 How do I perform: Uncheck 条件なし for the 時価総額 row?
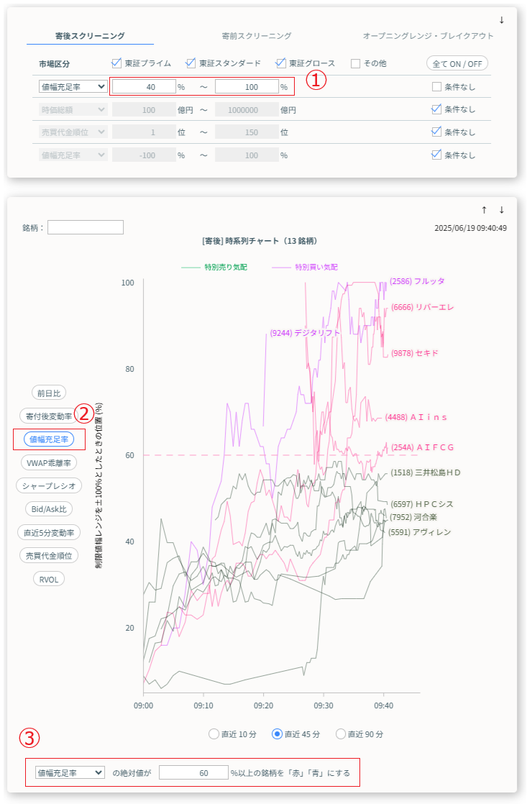tap(436, 110)
